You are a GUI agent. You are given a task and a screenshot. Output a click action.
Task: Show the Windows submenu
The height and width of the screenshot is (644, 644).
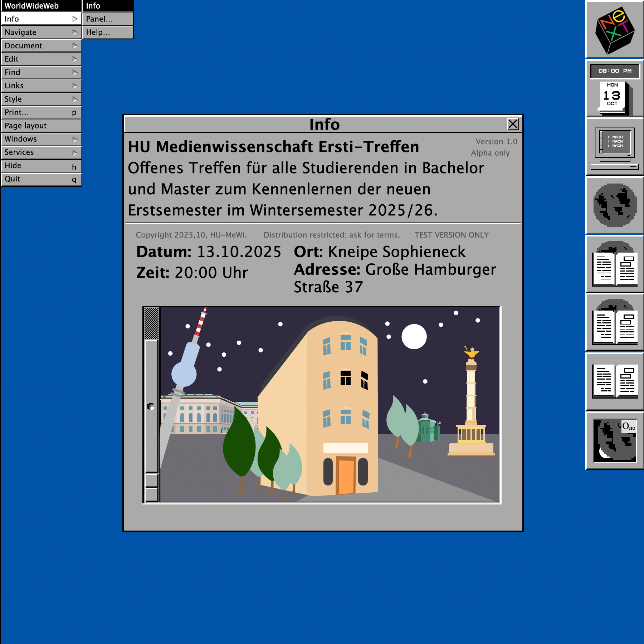41,139
